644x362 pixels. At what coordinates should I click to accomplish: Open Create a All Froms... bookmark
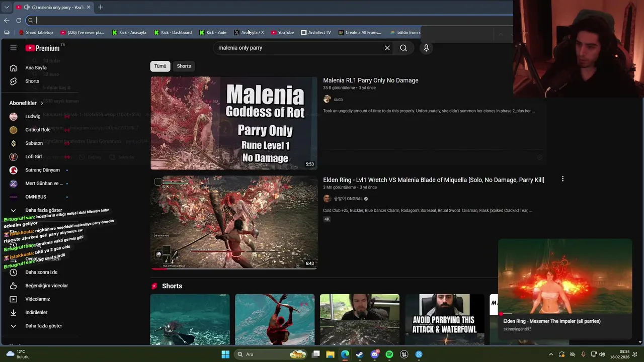coord(360,32)
